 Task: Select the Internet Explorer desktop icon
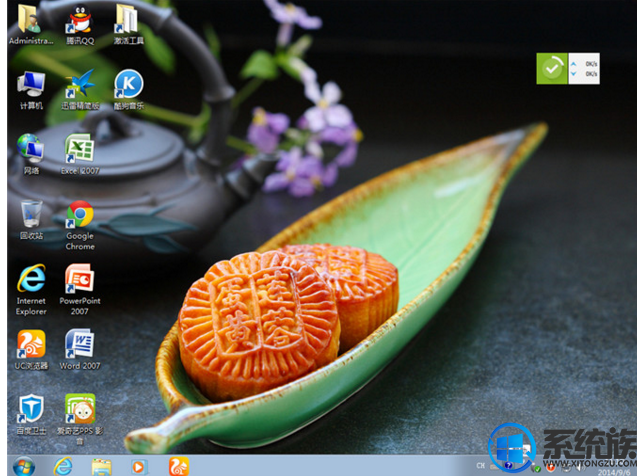tap(31, 290)
